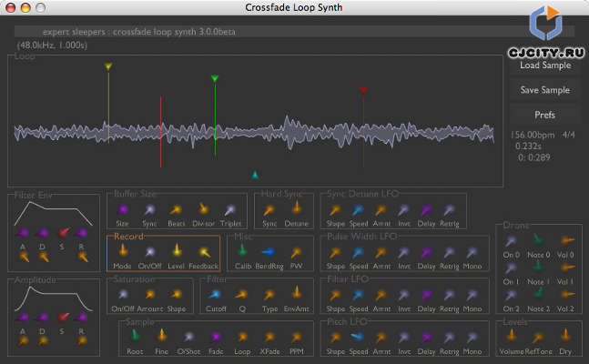Image resolution: width=589 pixels, height=364 pixels.
Task: Click the Record Feedback knob
Action: (204, 252)
